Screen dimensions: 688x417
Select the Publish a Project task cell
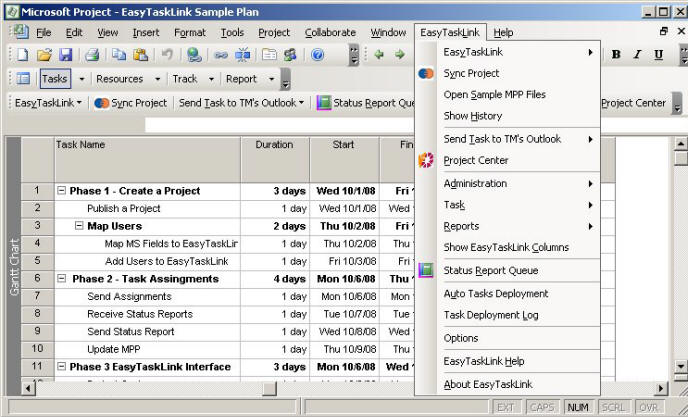[x=147, y=208]
